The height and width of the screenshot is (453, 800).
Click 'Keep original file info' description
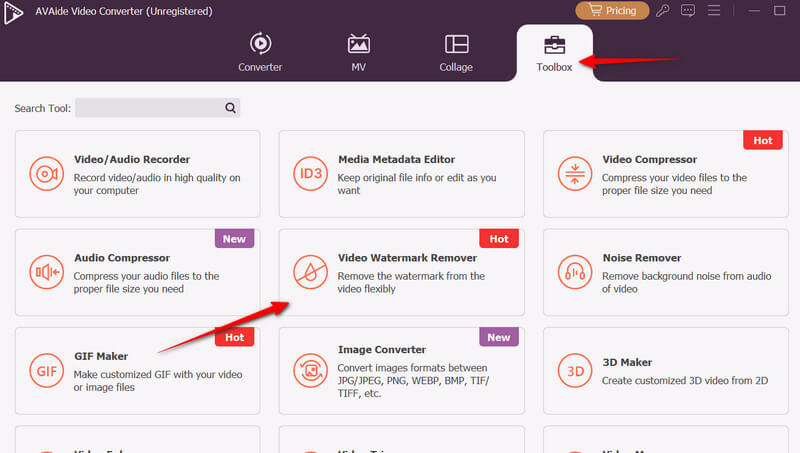click(417, 184)
